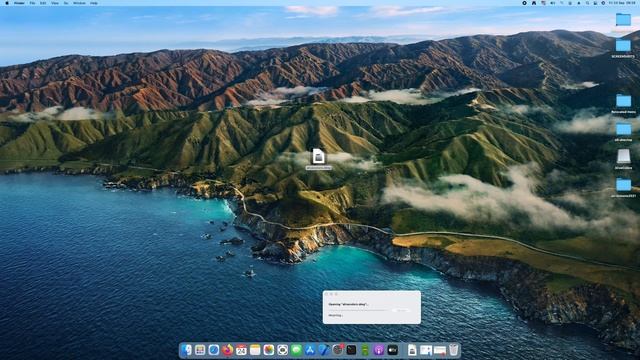Select the Relocated Items folder on desktop
640x360 pixels.
click(623, 101)
